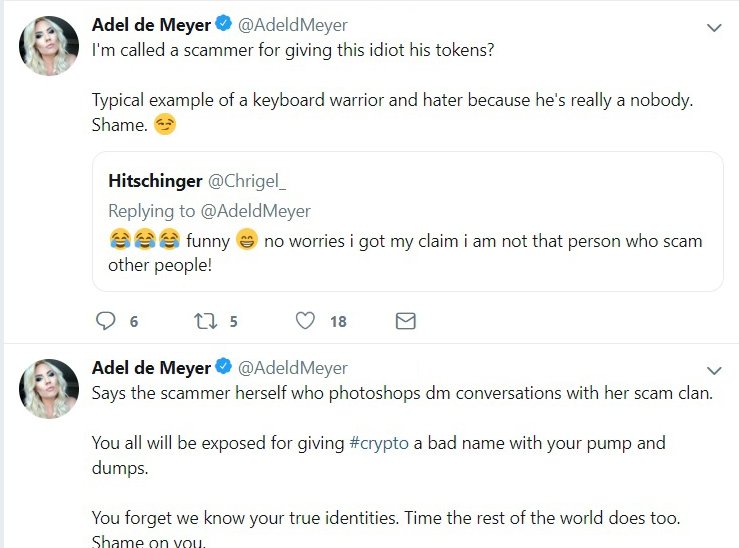The width and height of the screenshot is (739, 548).
Task: Expand second tweet's chevron options menu
Action: point(714,371)
